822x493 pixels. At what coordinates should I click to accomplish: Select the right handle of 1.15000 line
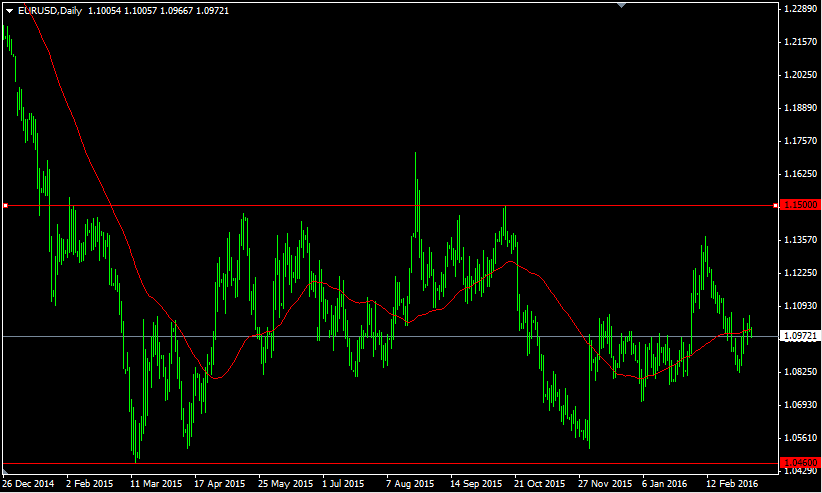tap(775, 206)
